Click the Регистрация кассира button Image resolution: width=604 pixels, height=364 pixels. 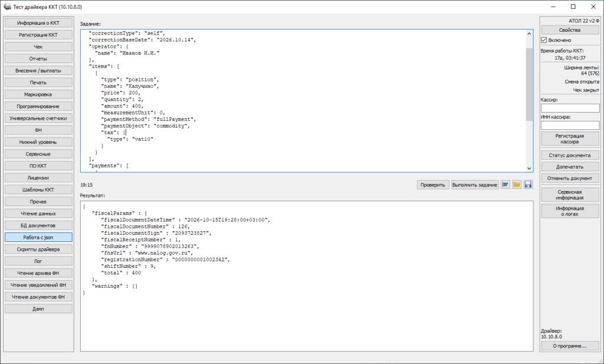tap(570, 139)
